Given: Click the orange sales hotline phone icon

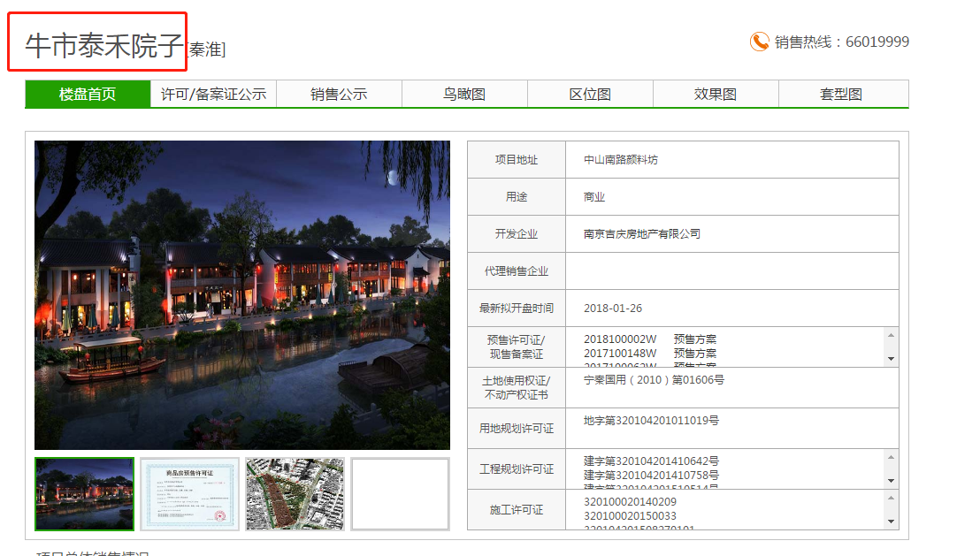Looking at the screenshot, I should click(x=759, y=42).
